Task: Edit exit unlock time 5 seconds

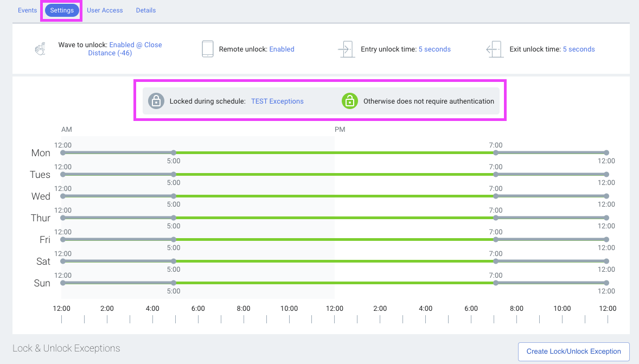Action: [x=579, y=49]
